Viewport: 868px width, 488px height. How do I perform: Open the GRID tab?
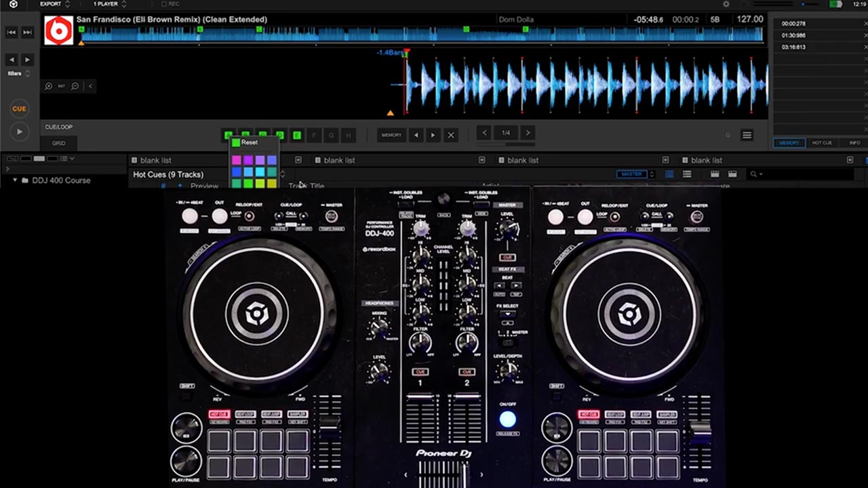tap(59, 144)
